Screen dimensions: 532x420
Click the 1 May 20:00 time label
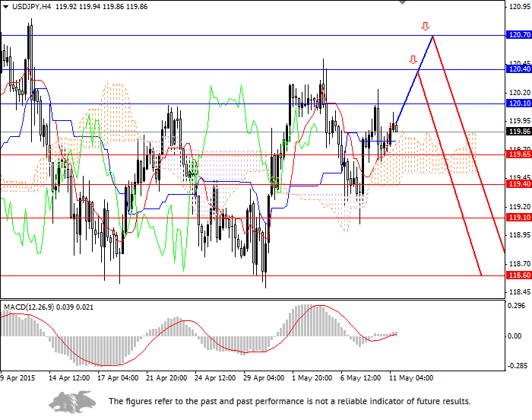click(x=312, y=378)
